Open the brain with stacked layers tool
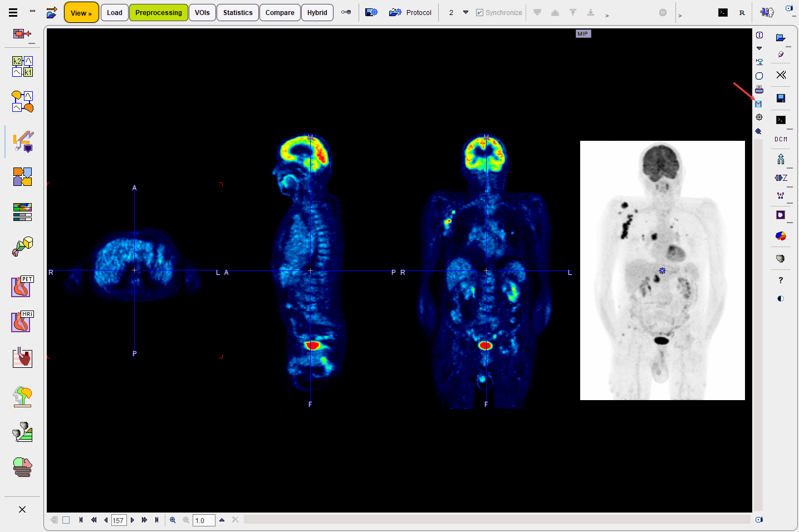The height and width of the screenshot is (532, 799). point(23,467)
